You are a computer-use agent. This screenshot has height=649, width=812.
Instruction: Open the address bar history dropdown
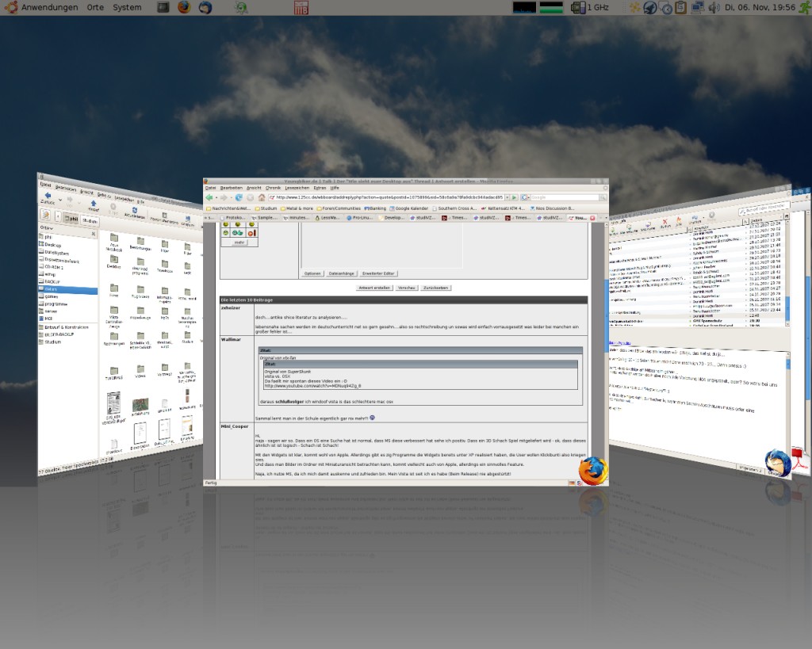507,197
